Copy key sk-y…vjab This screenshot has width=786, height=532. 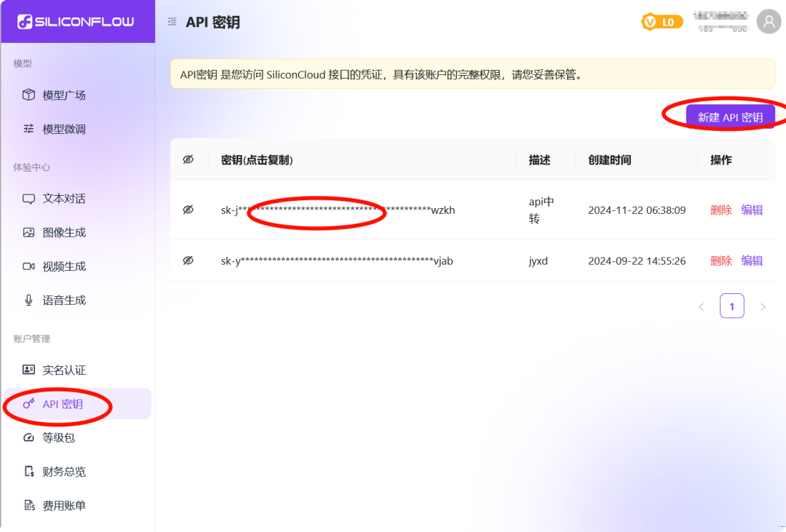click(337, 261)
